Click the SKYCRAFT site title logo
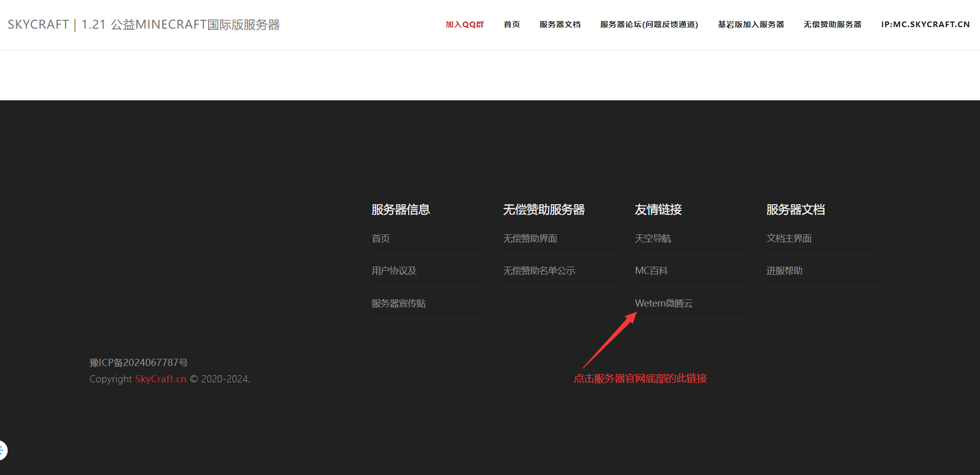 (x=144, y=25)
